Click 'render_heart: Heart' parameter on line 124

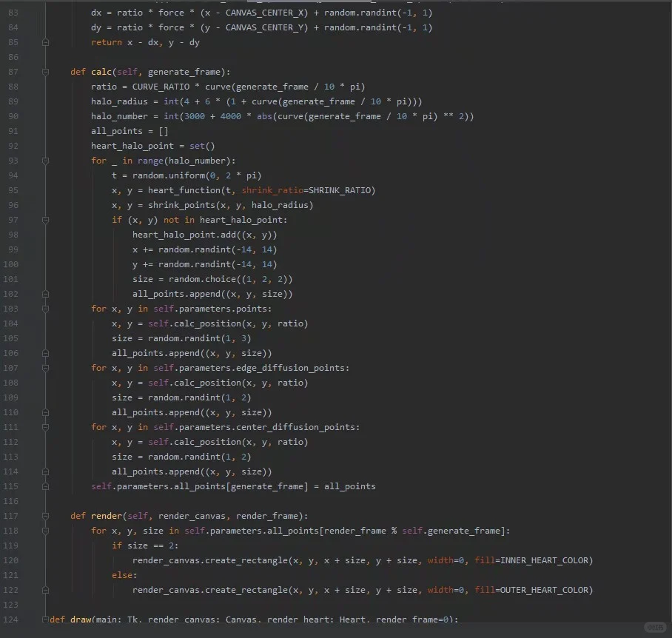(x=316, y=619)
